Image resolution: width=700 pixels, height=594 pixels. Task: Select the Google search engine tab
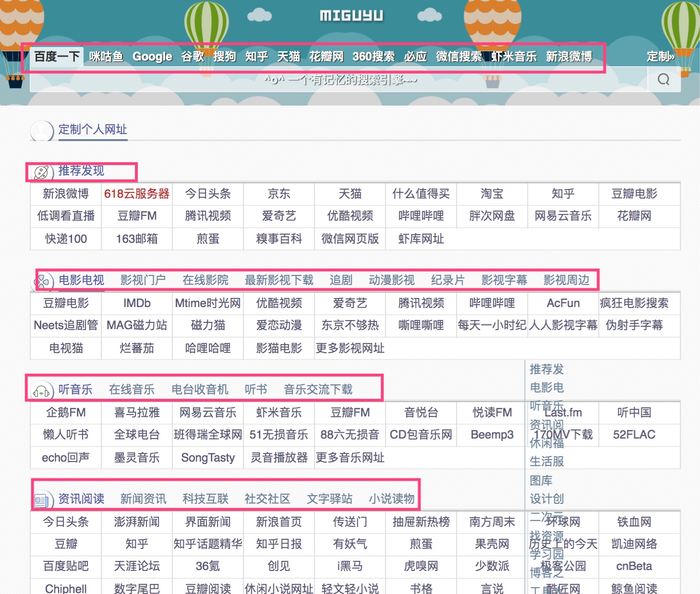pos(152,57)
